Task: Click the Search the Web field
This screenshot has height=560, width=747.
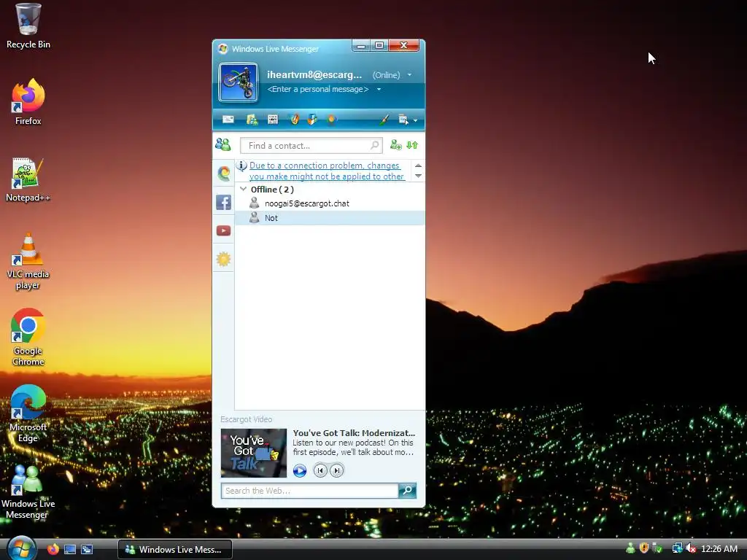Action: coord(309,491)
